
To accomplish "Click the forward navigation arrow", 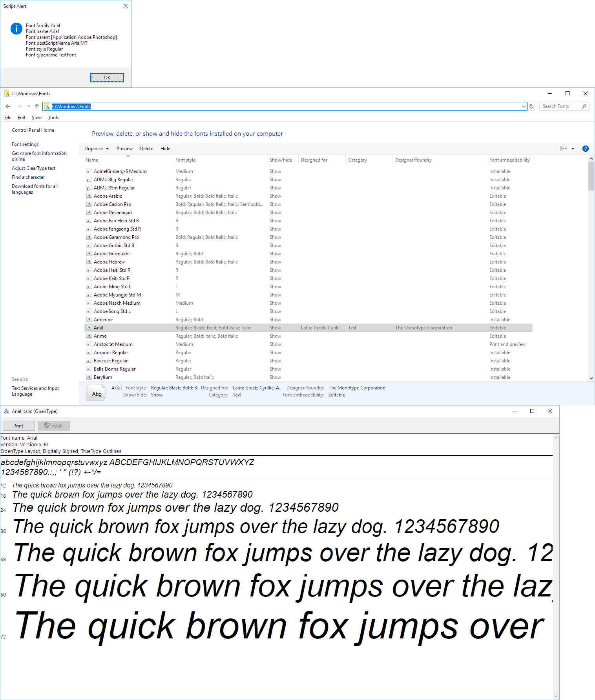I will [19, 106].
